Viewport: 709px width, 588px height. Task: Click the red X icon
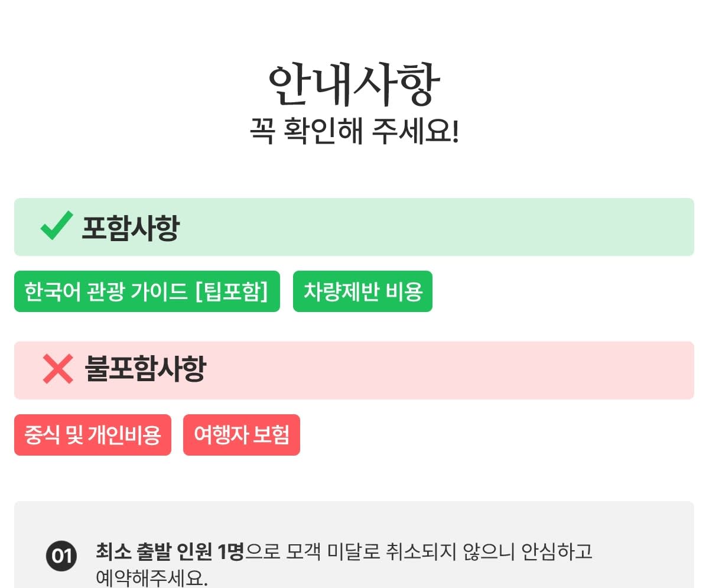point(58,369)
